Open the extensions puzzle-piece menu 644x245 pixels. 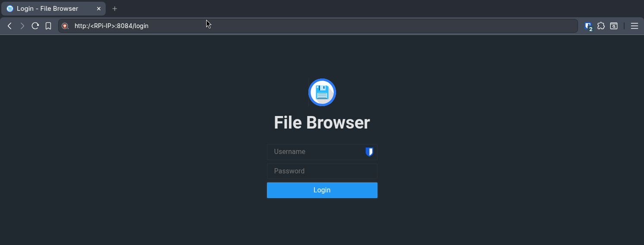pyautogui.click(x=601, y=26)
